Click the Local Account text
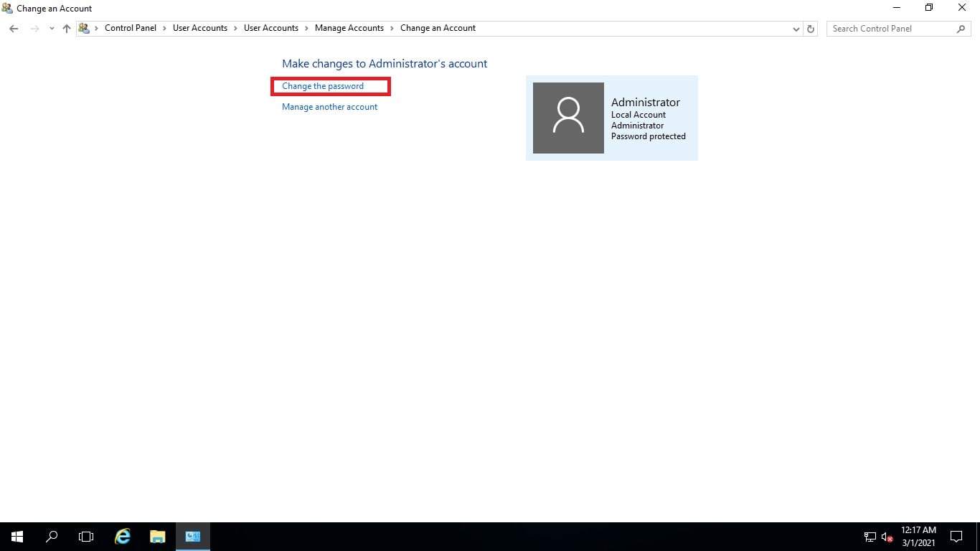The height and width of the screenshot is (551, 980). 639,115
